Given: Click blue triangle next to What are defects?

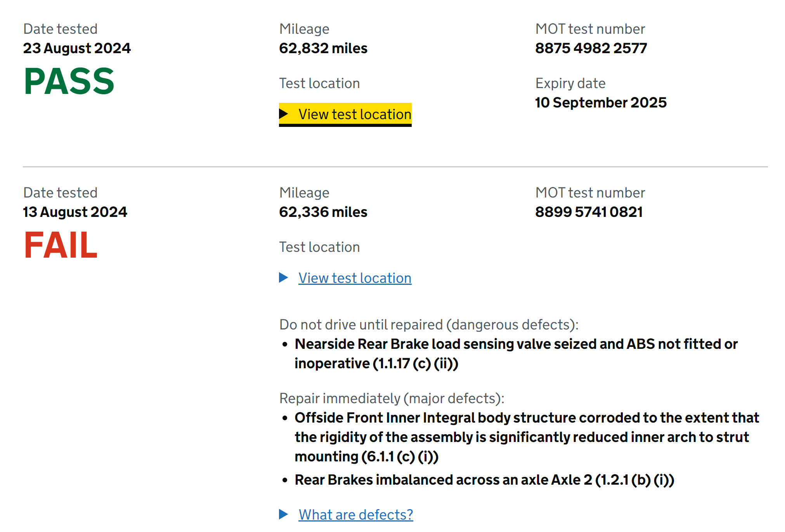Looking at the screenshot, I should (x=284, y=514).
